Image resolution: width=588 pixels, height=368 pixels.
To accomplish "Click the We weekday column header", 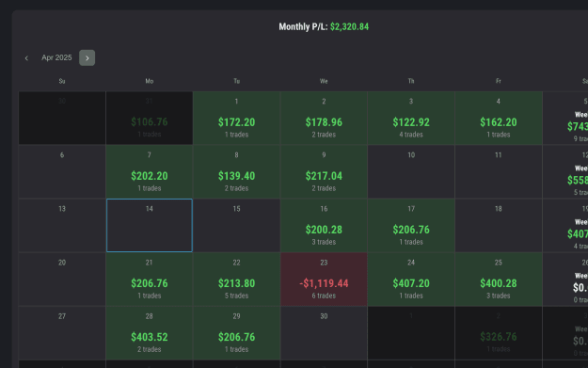I will point(324,81).
